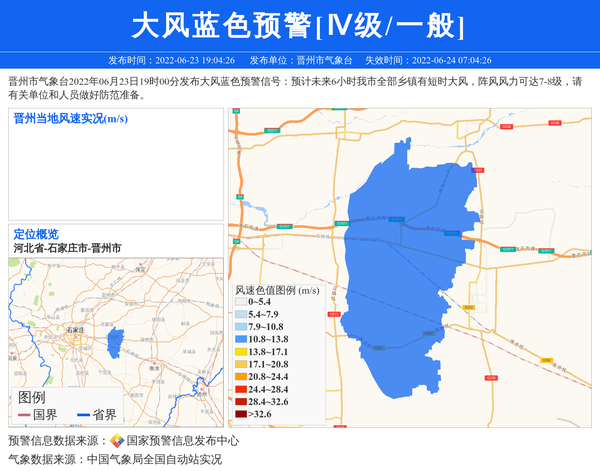This screenshot has height=471, width=600.
Task: Click the 20.8~24.4 legend label text
Action: (268, 376)
